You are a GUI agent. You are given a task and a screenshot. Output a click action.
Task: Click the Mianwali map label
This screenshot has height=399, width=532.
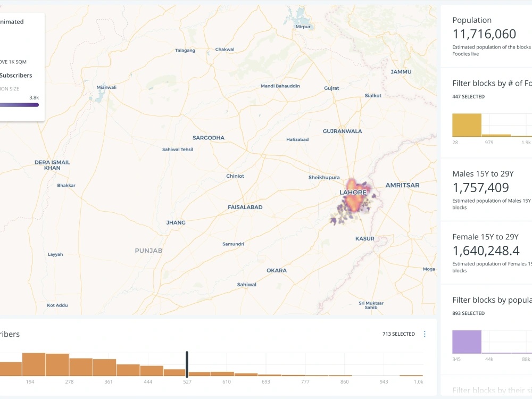106,88
